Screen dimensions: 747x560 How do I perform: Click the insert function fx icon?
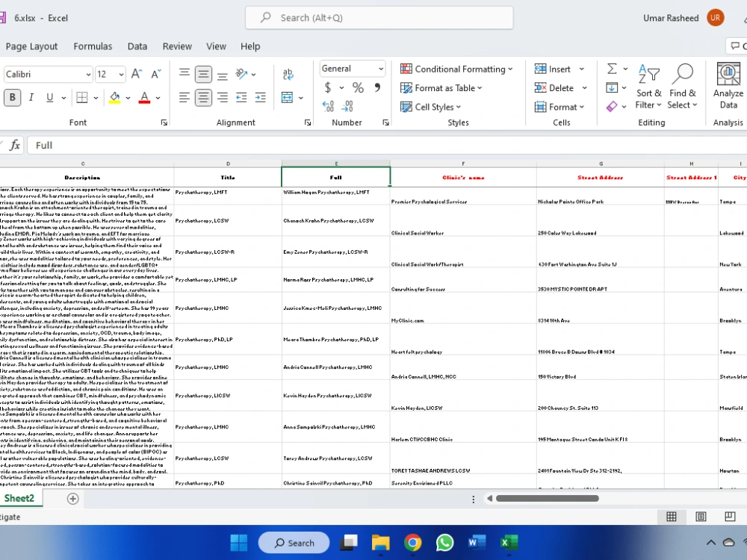15,146
